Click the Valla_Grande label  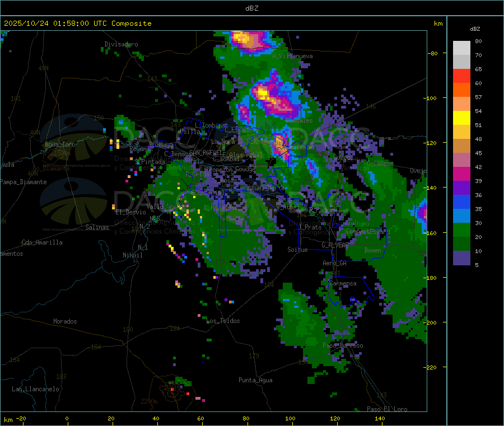point(165,206)
